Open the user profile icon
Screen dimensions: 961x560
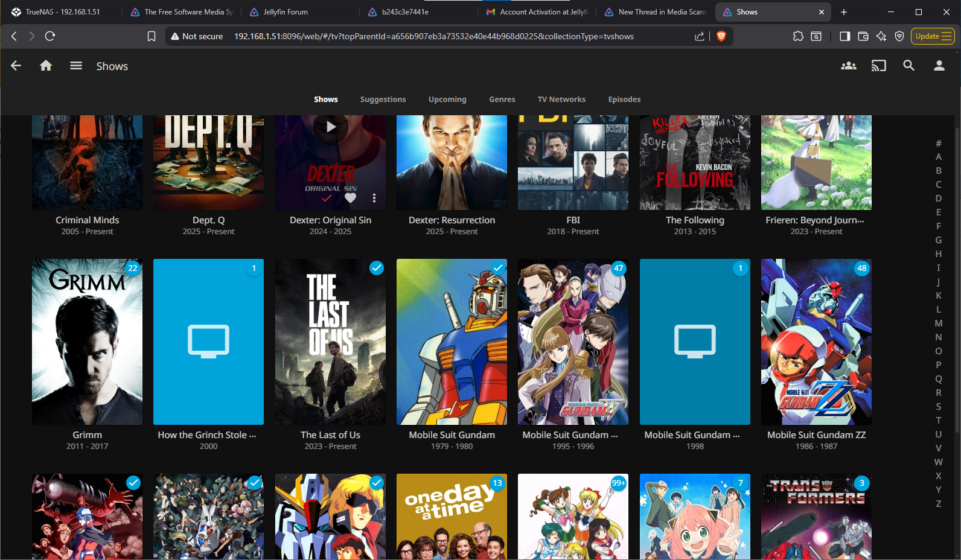(x=939, y=66)
